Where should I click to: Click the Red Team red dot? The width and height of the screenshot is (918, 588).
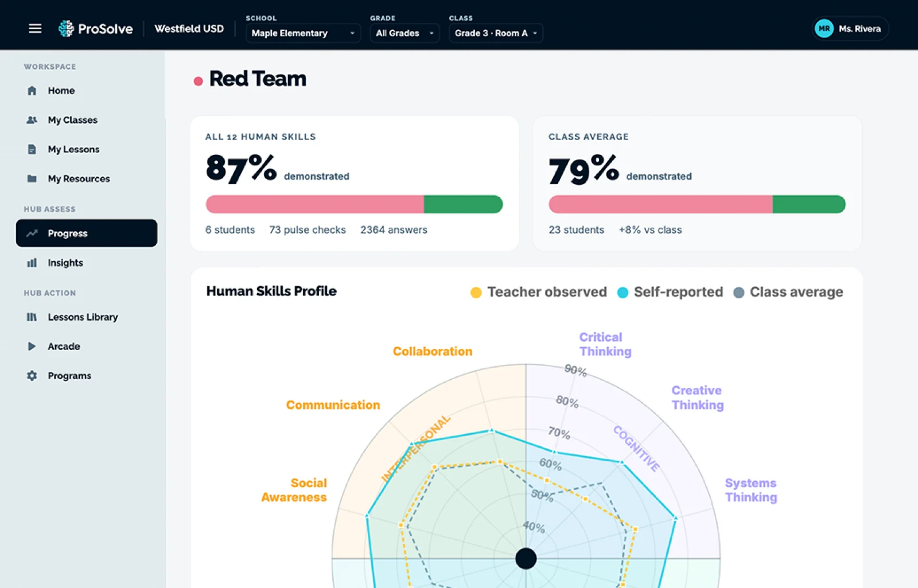[199, 81]
